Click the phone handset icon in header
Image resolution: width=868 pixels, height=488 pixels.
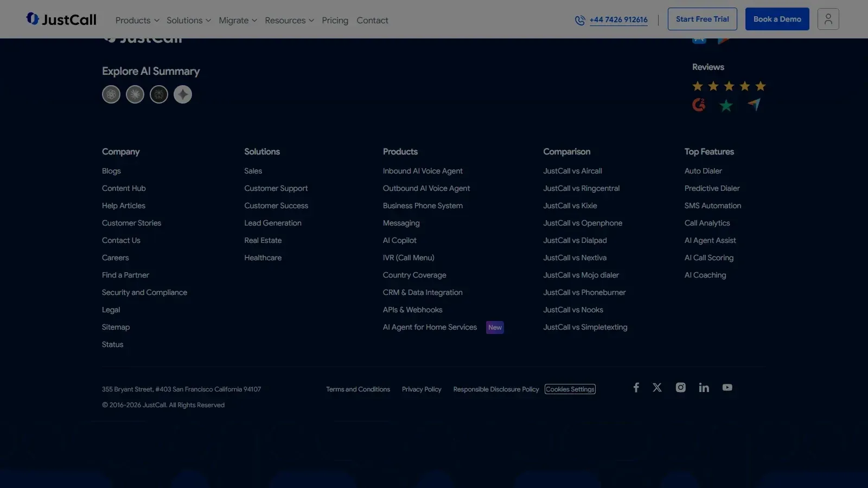580,20
